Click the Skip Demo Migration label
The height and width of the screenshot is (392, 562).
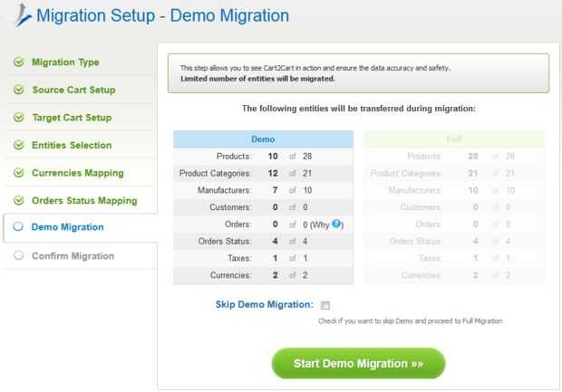click(x=265, y=304)
